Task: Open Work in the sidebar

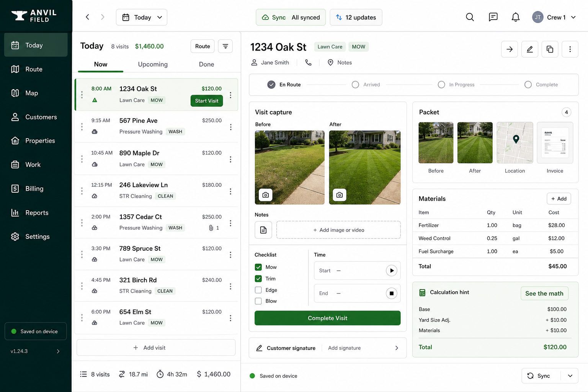Action: 36,165
